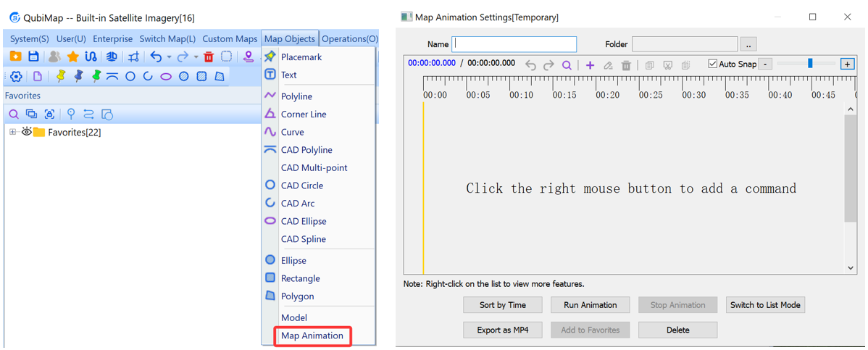Click the purple location pin icon
Screen dimensions: 868x350
coord(249,57)
